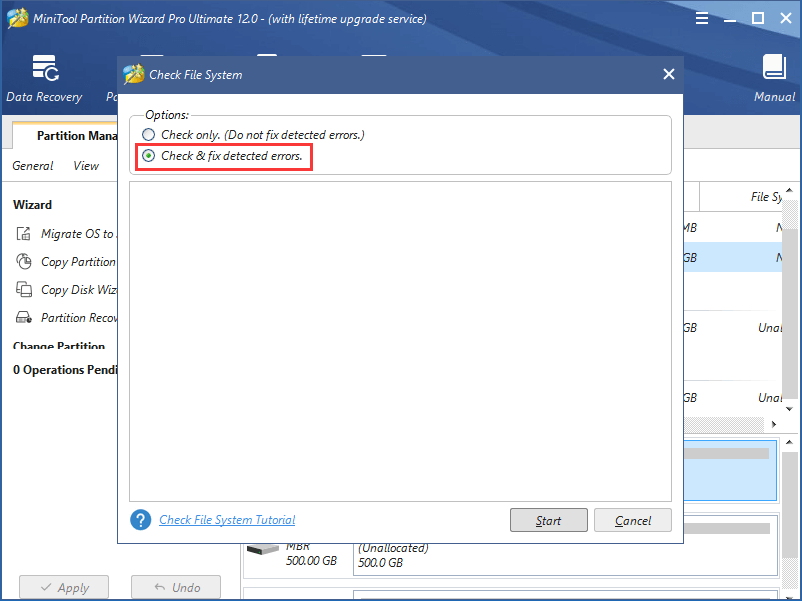Click disk map scroll up arrow
This screenshot has height=601, width=802.
[789, 442]
